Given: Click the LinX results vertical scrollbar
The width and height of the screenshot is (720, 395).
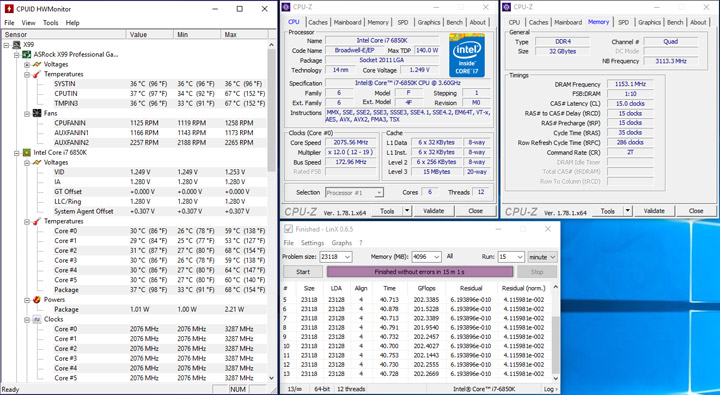Looking at the screenshot, I should tap(555, 333).
